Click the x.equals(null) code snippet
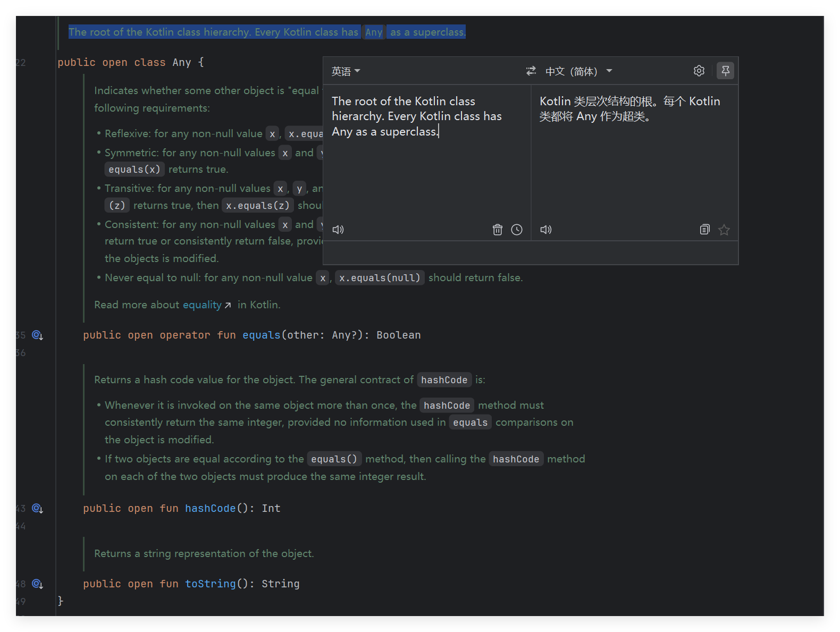Screen dimensions: 840x632 [x=380, y=277]
